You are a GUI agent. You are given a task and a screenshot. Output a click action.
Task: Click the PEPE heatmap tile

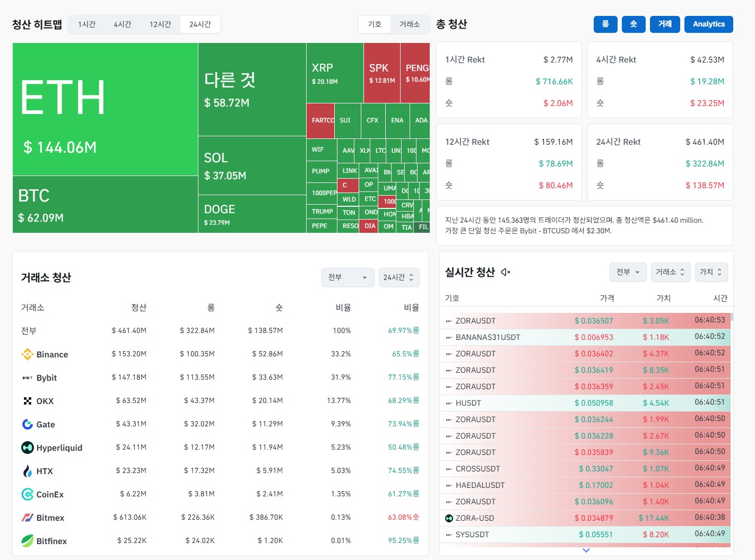[x=322, y=226]
